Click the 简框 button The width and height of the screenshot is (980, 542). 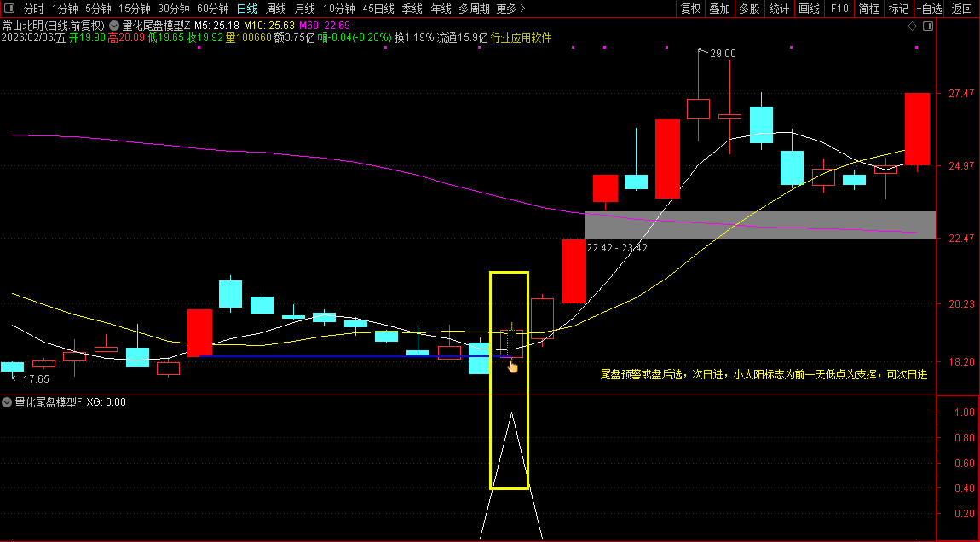click(x=868, y=9)
